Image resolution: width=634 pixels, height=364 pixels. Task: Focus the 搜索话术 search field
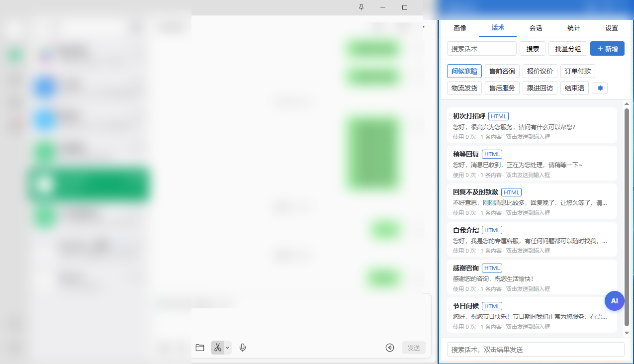pos(482,49)
